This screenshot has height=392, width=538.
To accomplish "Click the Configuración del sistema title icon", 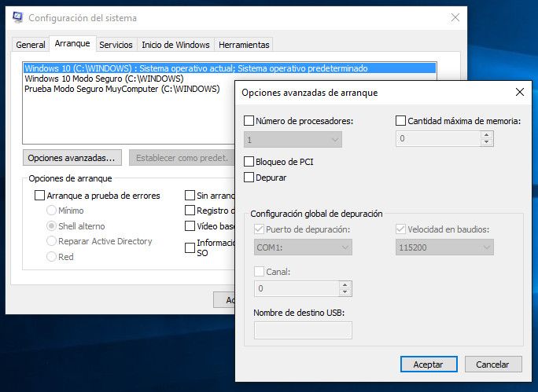I will point(17,17).
